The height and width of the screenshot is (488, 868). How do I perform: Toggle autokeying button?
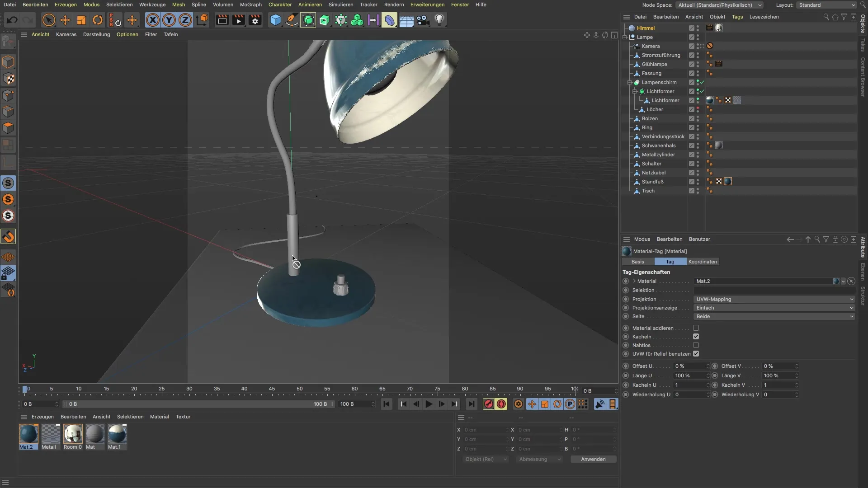pos(501,404)
